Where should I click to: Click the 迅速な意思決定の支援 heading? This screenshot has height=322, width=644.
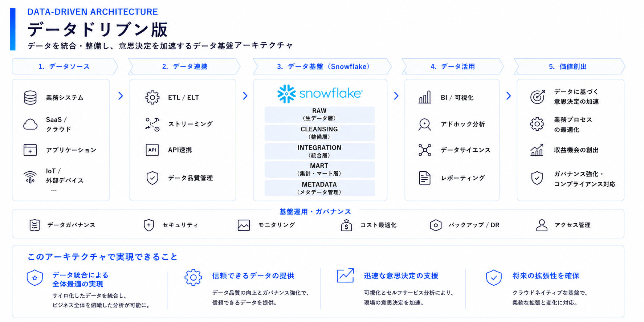pyautogui.click(x=401, y=276)
